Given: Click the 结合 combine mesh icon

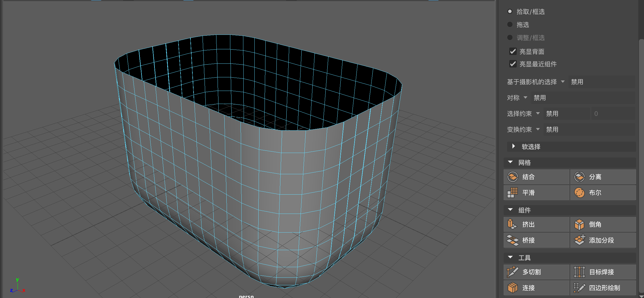Looking at the screenshot, I should pyautogui.click(x=513, y=177).
